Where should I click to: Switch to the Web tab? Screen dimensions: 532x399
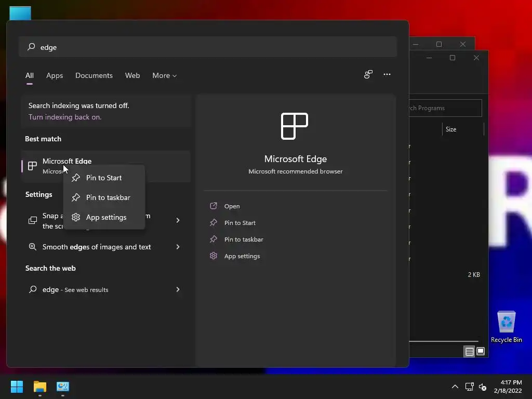click(x=132, y=75)
